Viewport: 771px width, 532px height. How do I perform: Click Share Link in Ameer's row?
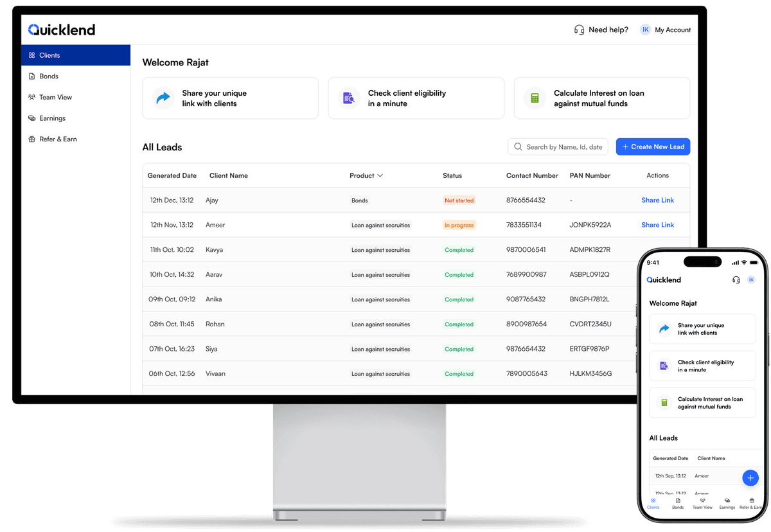[x=657, y=225]
